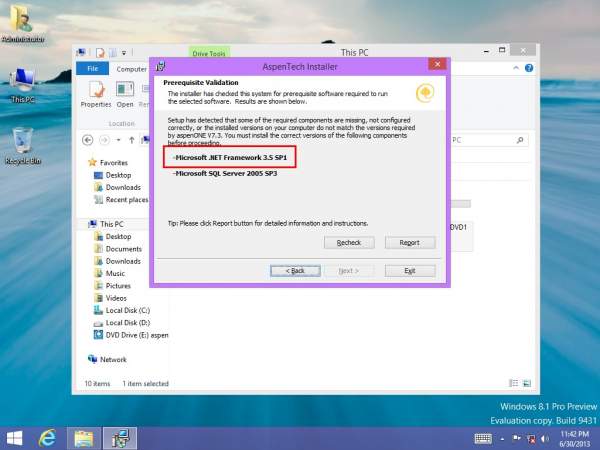Open the Videos folder
This screenshot has width=600, height=450.
pyautogui.click(x=110, y=298)
